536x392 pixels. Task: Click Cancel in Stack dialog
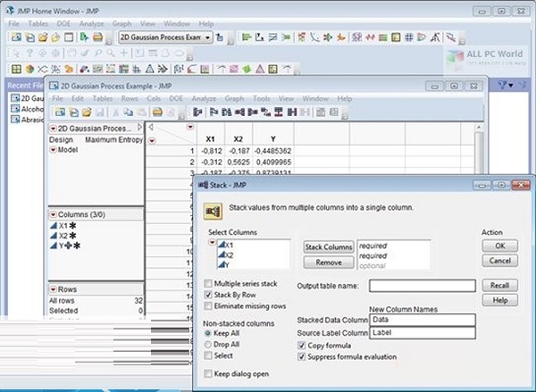499,261
